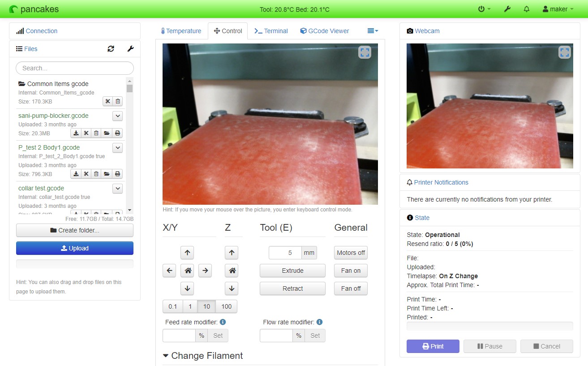588x366 pixels.
Task: Refresh the Files list
Action: (111, 49)
